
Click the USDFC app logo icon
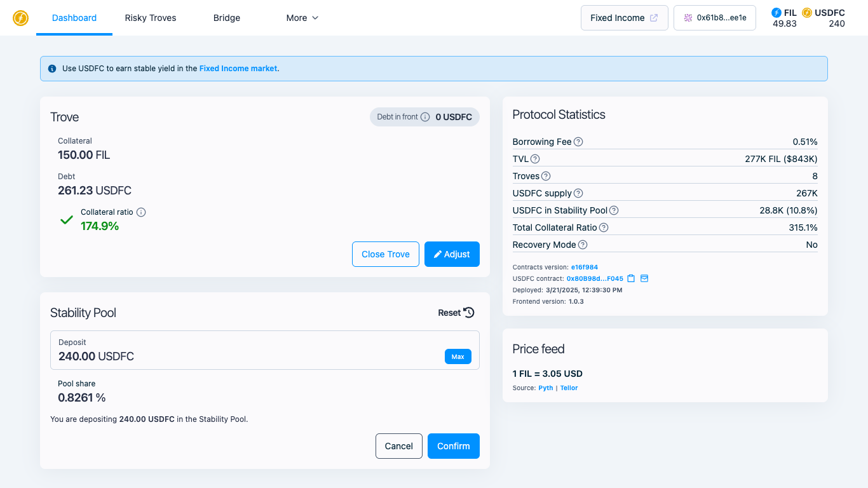click(x=20, y=18)
